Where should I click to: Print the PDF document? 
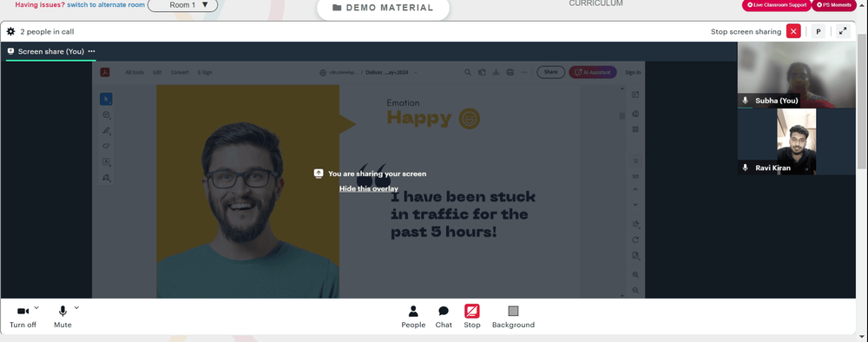510,73
